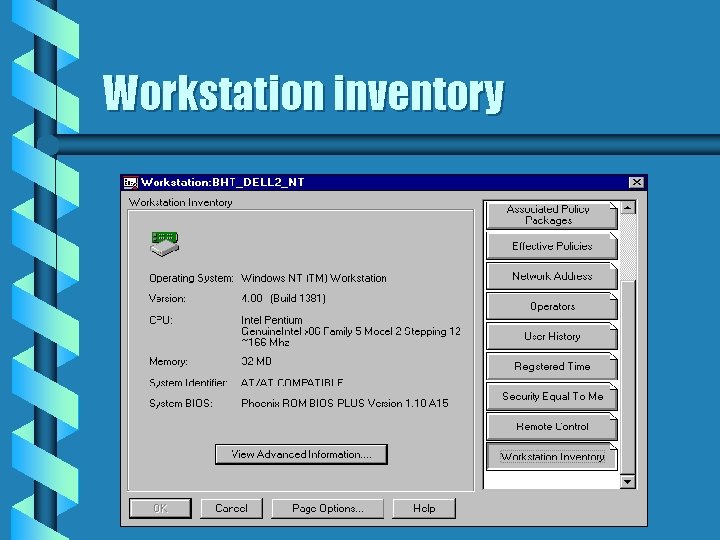Show the User History page

click(x=551, y=336)
